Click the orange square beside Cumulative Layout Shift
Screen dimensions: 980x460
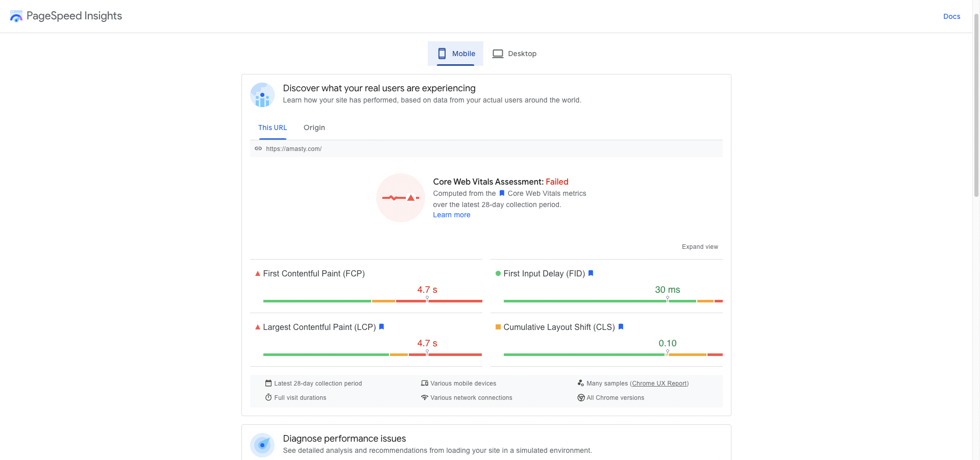[x=498, y=327]
